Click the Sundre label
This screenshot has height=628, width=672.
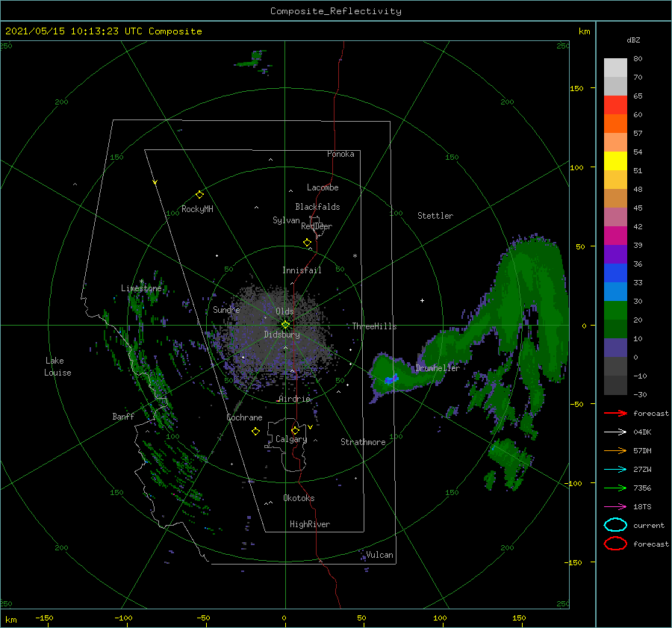tap(226, 310)
